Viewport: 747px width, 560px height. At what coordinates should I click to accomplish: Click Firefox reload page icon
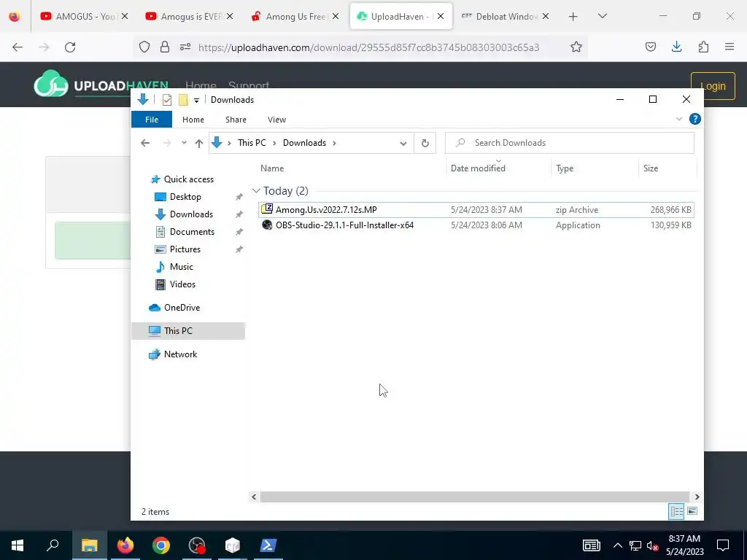70,47
